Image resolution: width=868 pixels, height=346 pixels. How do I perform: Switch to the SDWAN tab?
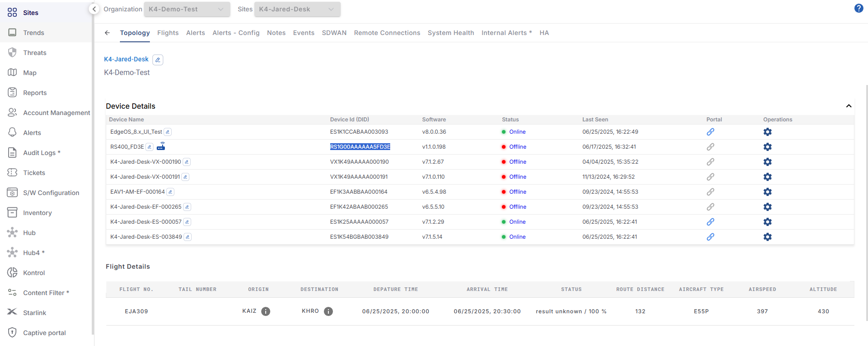334,33
